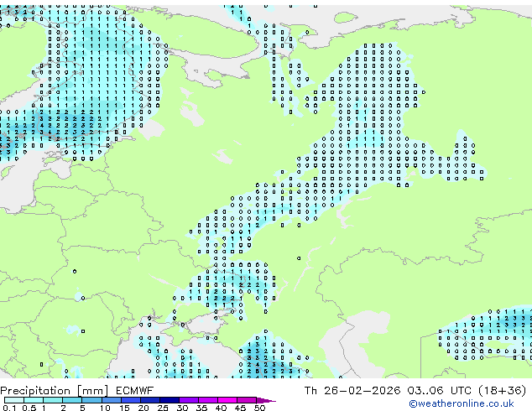Viewport: 532px width, 411px height.
Task: Pick the legend swatch between 2 and 5
Action: 72,400
